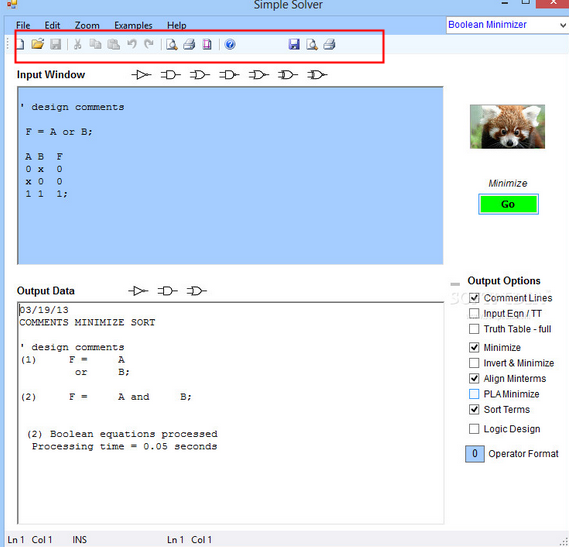The image size is (569, 547).
Task: Insert AND gate in the Input Window
Action: tap(171, 75)
